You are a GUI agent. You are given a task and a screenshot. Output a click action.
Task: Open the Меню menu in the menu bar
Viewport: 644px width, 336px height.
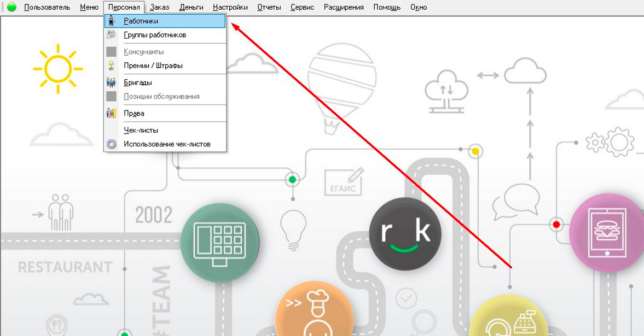[89, 7]
